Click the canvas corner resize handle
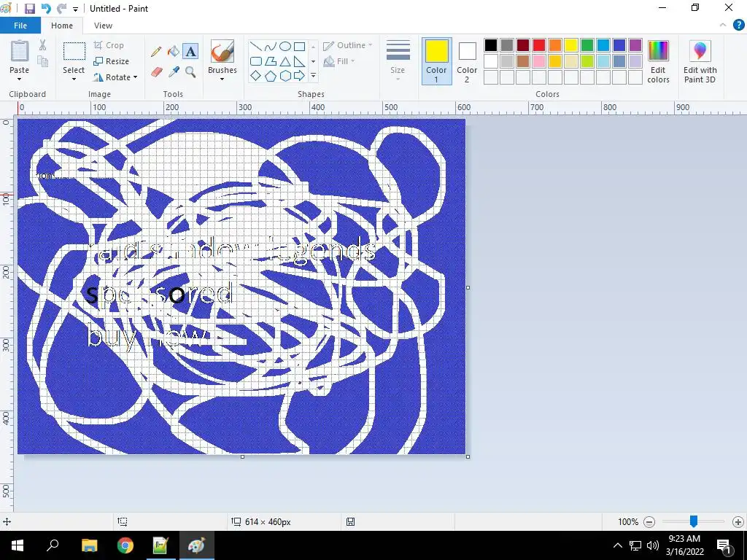The width and height of the screenshot is (747, 560). click(468, 456)
